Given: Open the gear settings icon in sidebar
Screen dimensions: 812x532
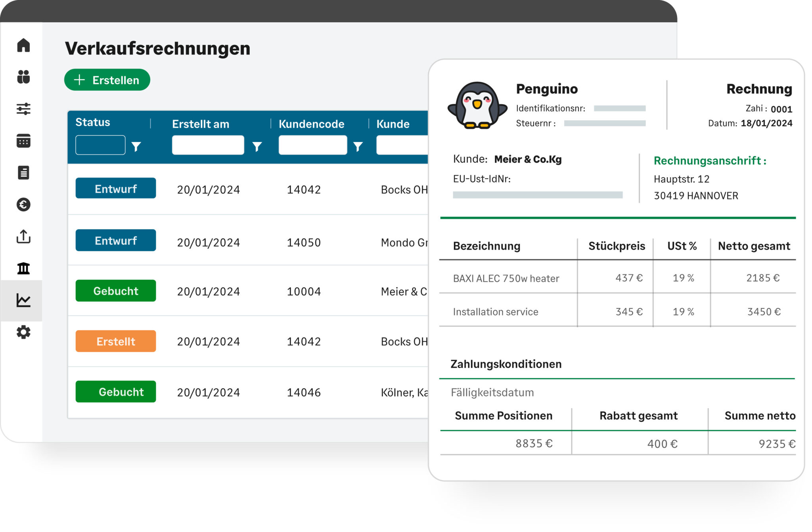Looking at the screenshot, I should 23,332.
